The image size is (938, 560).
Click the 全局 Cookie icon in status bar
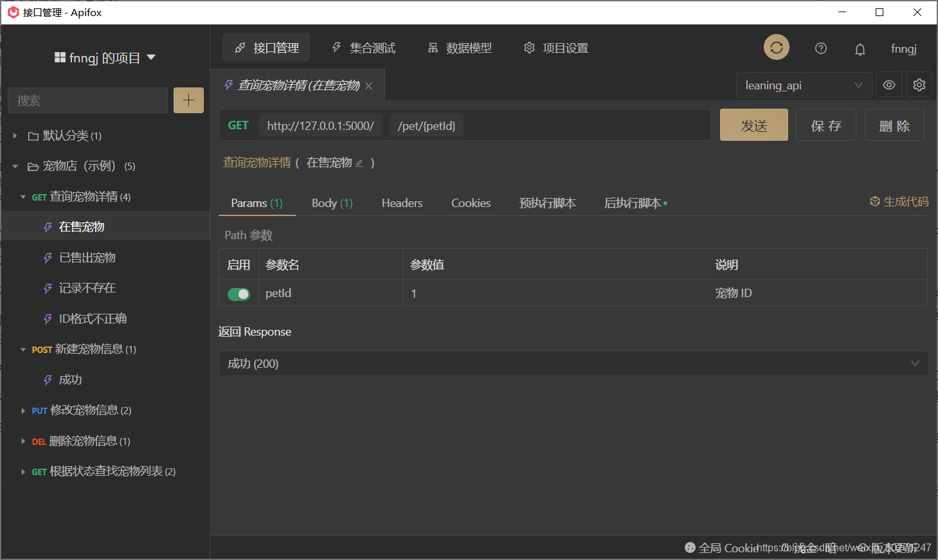(x=690, y=547)
